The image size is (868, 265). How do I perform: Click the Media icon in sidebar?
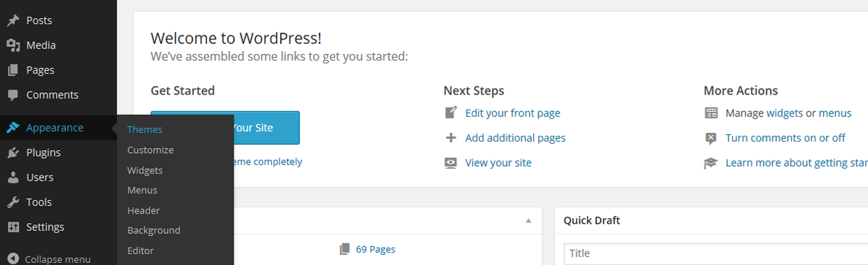tap(13, 45)
